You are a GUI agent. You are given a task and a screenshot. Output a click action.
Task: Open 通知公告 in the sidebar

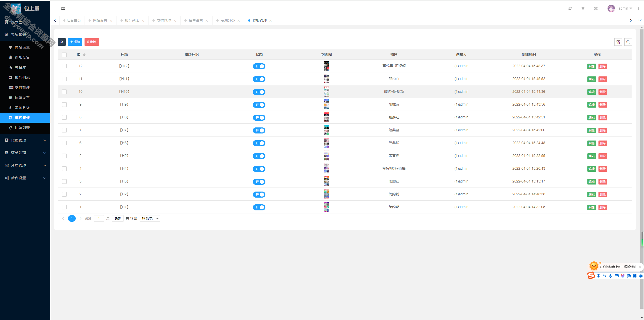coord(25,57)
